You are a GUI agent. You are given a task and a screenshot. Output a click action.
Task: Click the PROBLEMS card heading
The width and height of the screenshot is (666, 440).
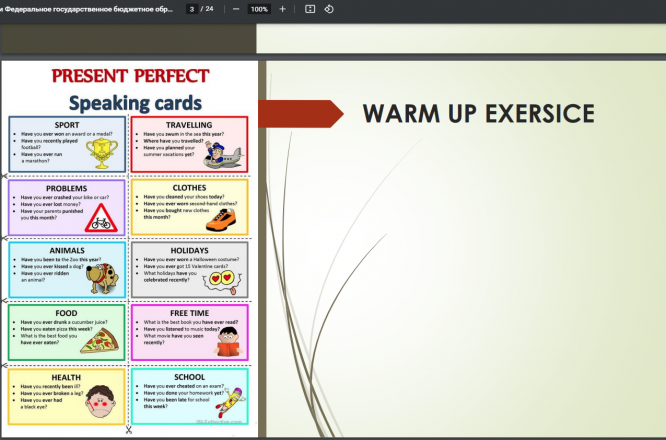[x=67, y=188]
